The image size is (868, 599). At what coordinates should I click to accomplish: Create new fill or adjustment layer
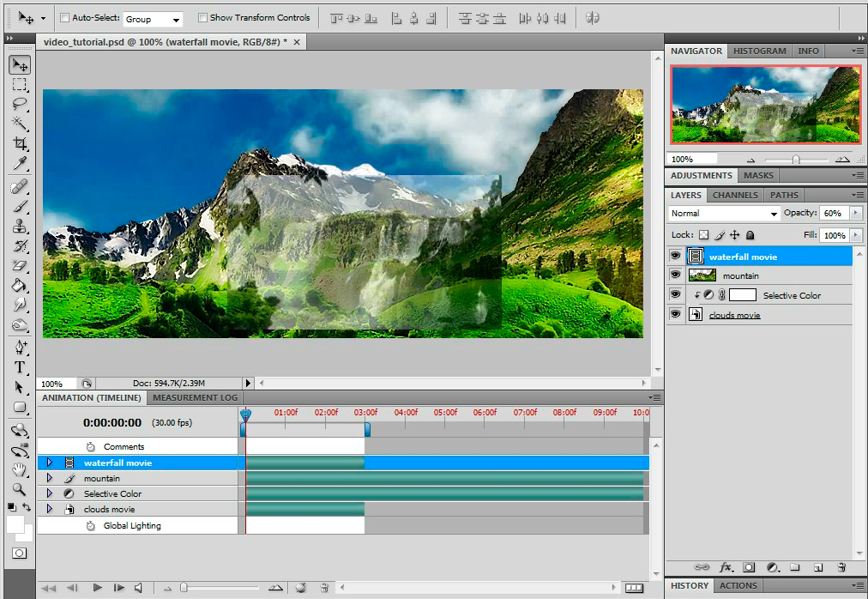pyautogui.click(x=773, y=567)
